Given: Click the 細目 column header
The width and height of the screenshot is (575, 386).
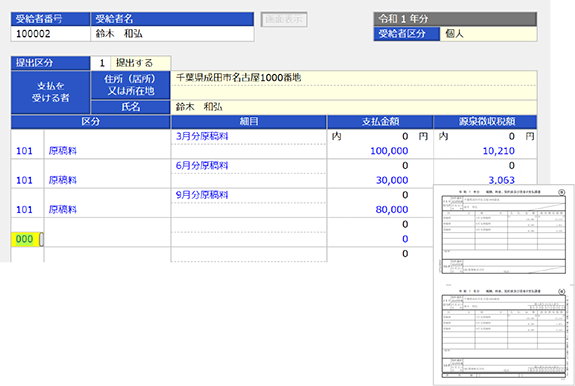Looking at the screenshot, I should (249, 122).
